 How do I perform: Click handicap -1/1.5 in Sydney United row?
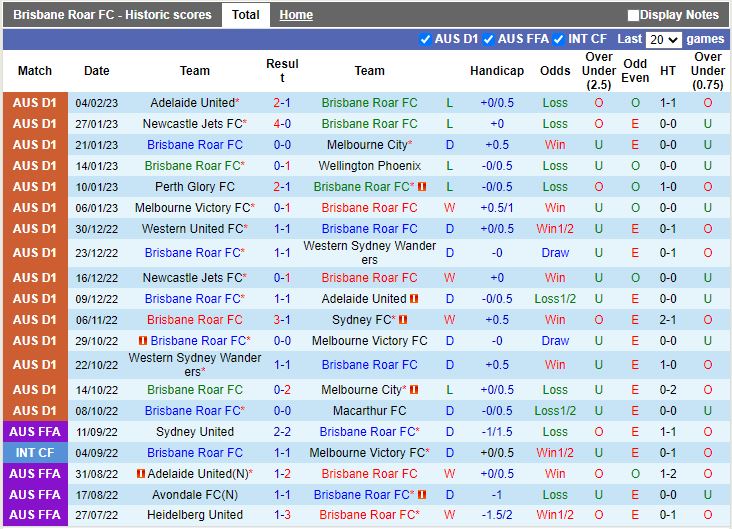497,432
